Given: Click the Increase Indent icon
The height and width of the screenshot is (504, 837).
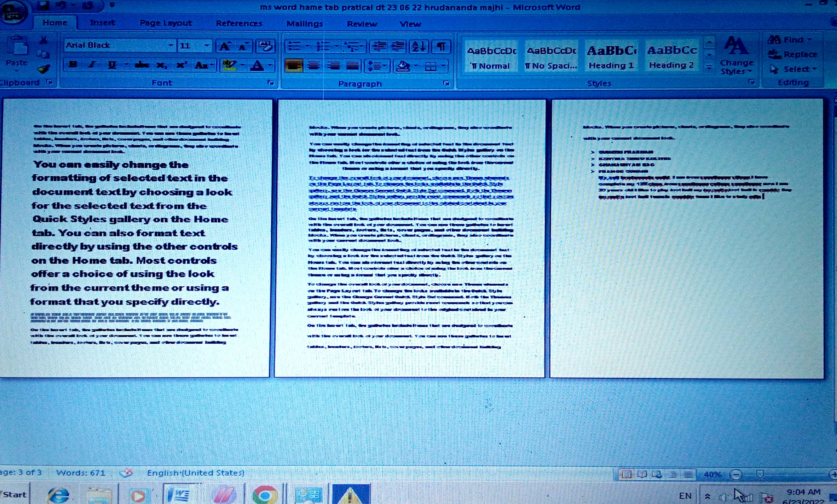Looking at the screenshot, I should [398, 46].
